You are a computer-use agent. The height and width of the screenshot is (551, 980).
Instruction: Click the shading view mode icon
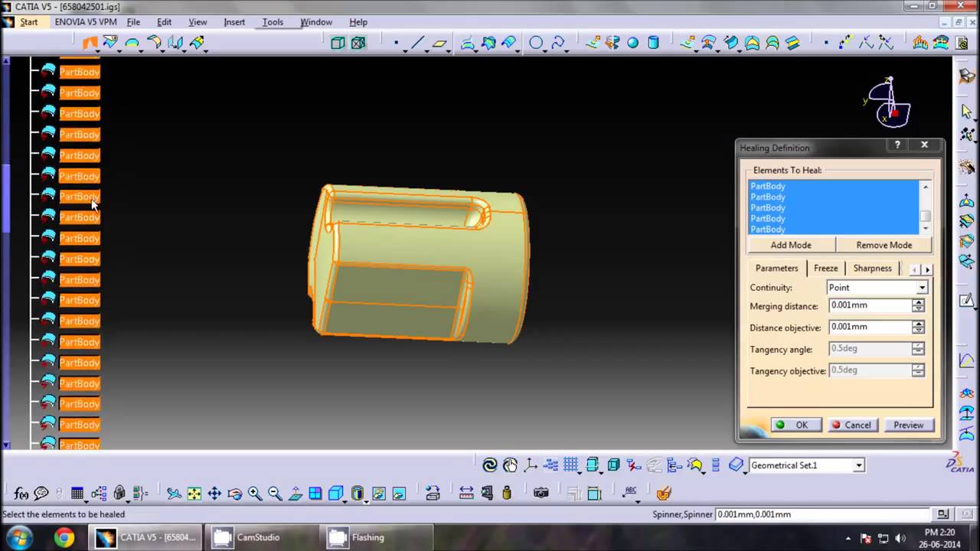358,494
